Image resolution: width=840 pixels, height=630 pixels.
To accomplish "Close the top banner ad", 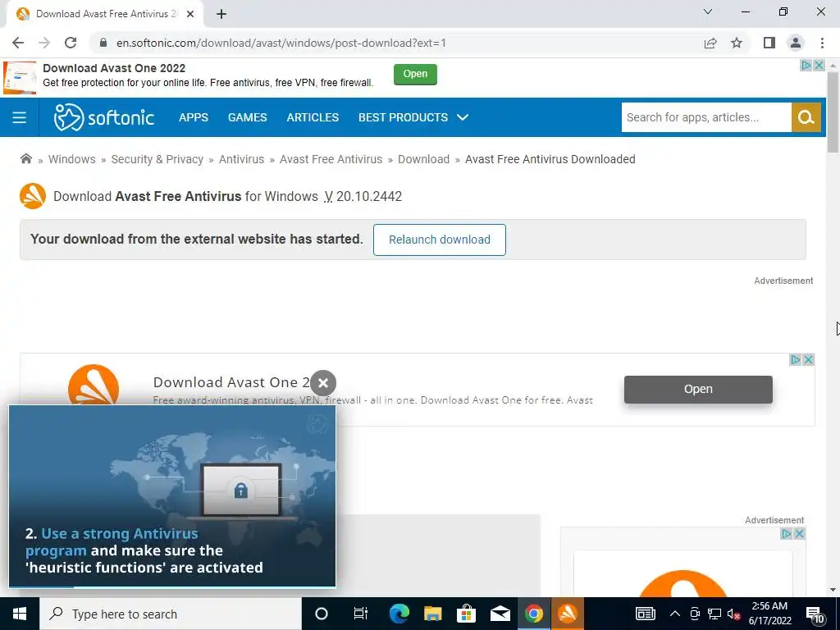I will click(x=819, y=66).
